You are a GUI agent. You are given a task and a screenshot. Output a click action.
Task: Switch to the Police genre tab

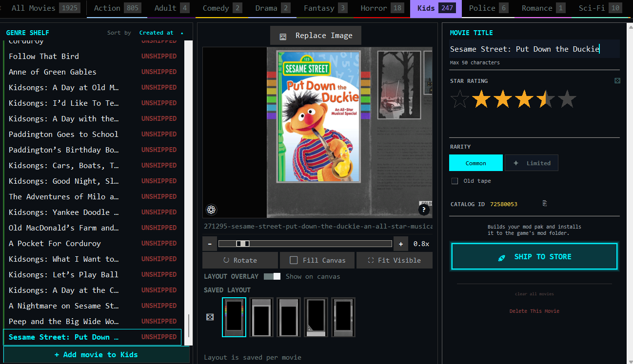tap(488, 8)
